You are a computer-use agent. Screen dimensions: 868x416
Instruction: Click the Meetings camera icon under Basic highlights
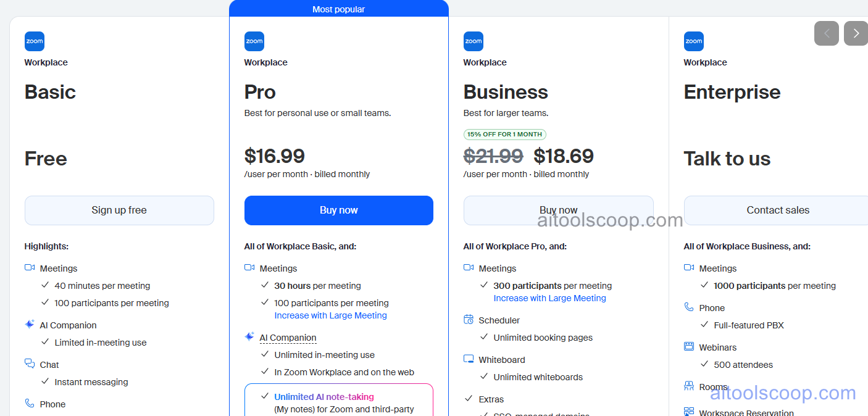pyautogui.click(x=28, y=267)
